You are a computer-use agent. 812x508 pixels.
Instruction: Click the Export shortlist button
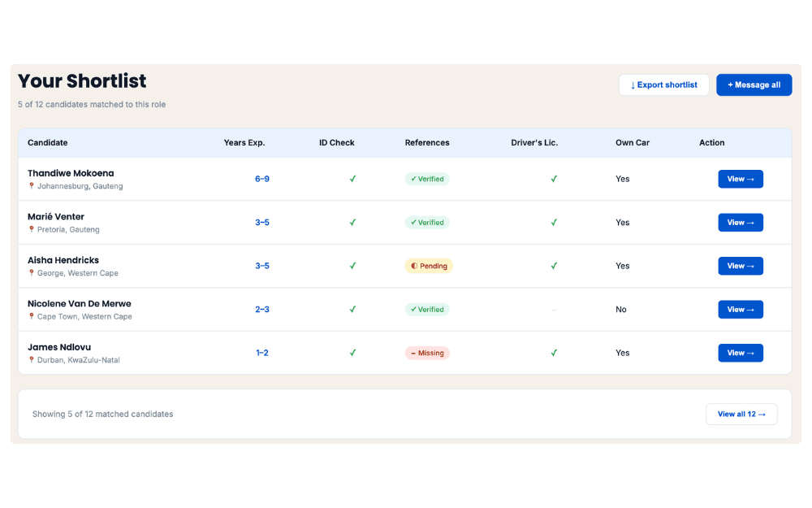pos(664,85)
